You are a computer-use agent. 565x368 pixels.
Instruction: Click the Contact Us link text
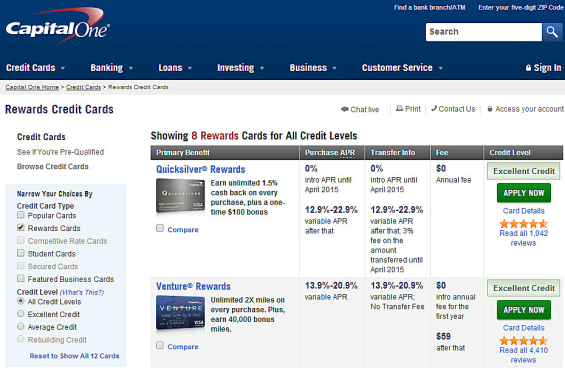(457, 109)
